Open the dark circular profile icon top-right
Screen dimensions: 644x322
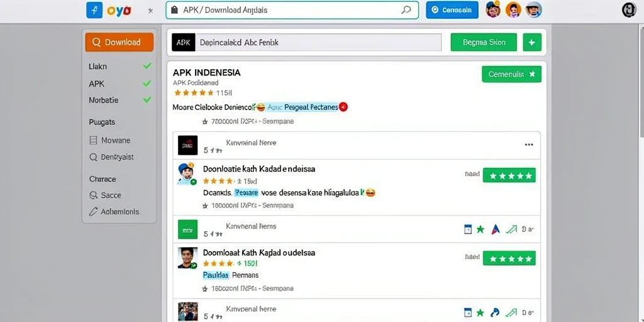629,9
